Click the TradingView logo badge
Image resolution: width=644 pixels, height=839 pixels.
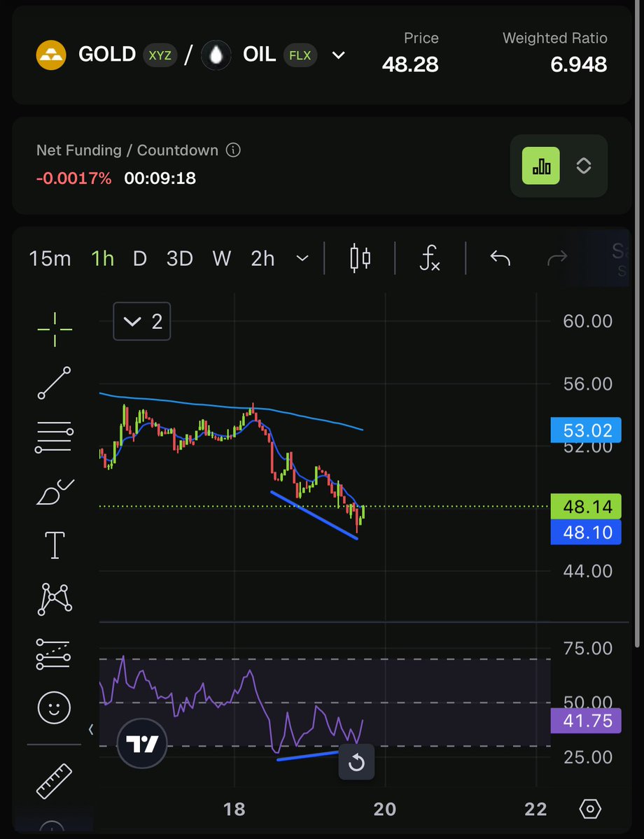click(x=142, y=744)
